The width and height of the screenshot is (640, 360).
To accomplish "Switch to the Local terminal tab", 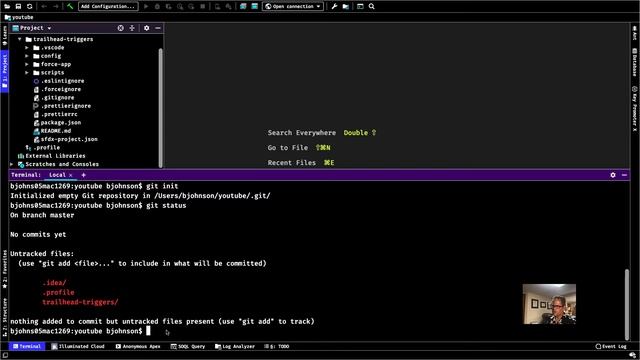I will 57,175.
